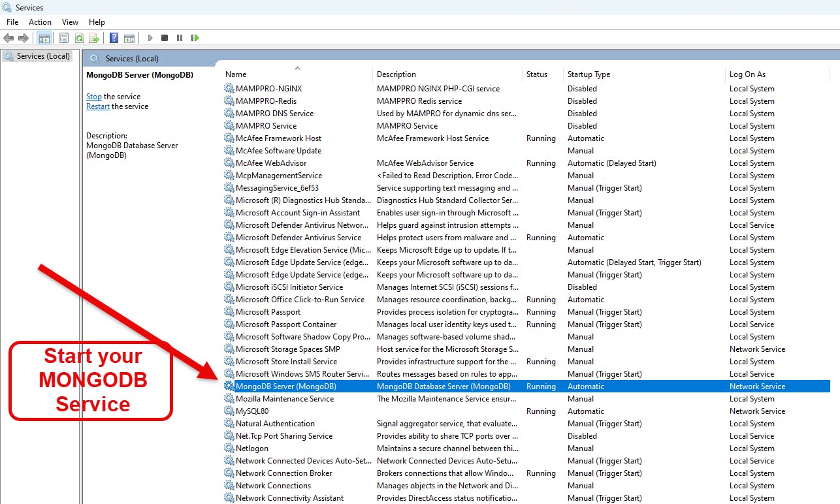
Task: Open the Action menu
Action: click(40, 22)
